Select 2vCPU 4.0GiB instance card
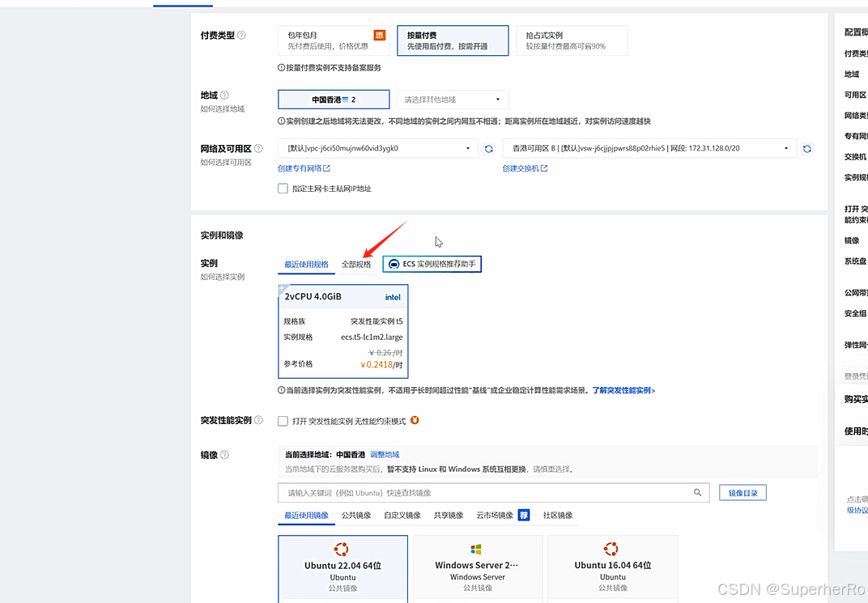This screenshot has height=603, width=868. [343, 331]
